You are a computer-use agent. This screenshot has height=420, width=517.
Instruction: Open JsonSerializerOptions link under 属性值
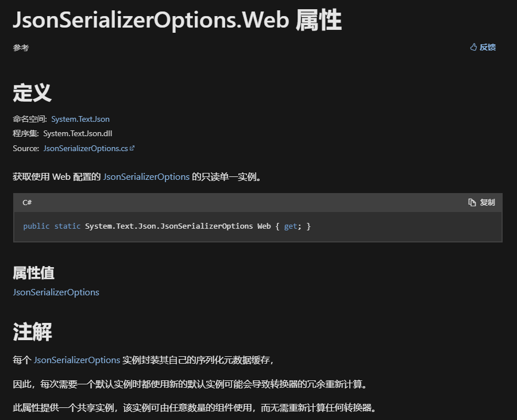pos(56,292)
